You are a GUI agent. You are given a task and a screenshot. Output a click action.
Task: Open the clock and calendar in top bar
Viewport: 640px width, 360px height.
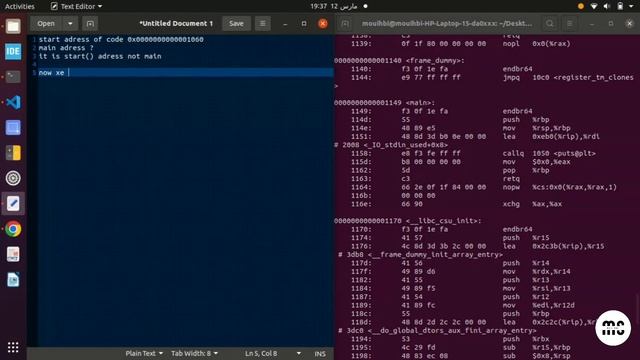[x=334, y=6]
